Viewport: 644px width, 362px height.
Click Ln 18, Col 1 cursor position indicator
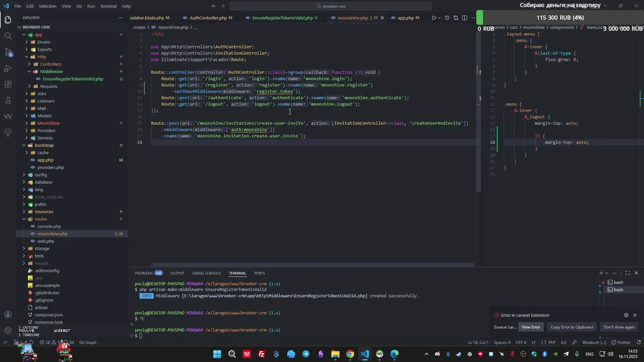[478, 342]
